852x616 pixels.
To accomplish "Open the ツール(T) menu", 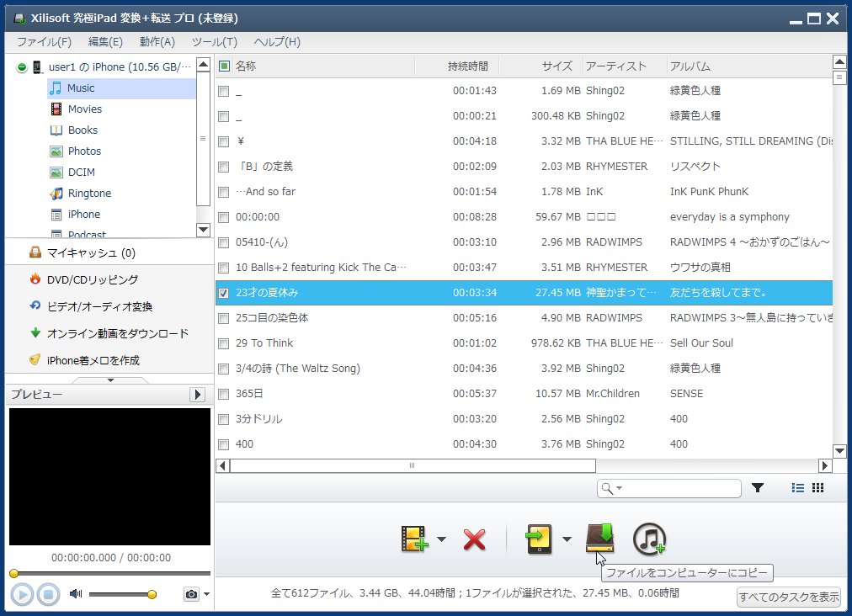I will pos(214,42).
